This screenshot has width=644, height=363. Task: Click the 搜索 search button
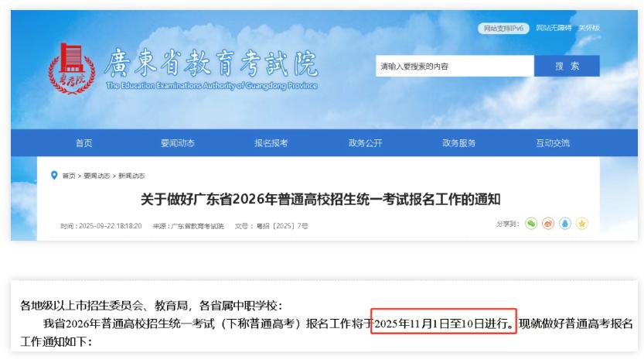(x=567, y=66)
